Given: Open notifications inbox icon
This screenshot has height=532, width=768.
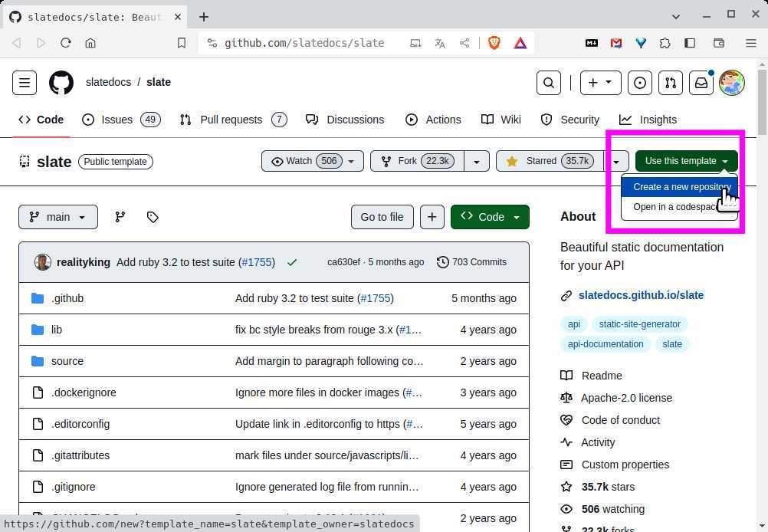Looking at the screenshot, I should pos(701,82).
